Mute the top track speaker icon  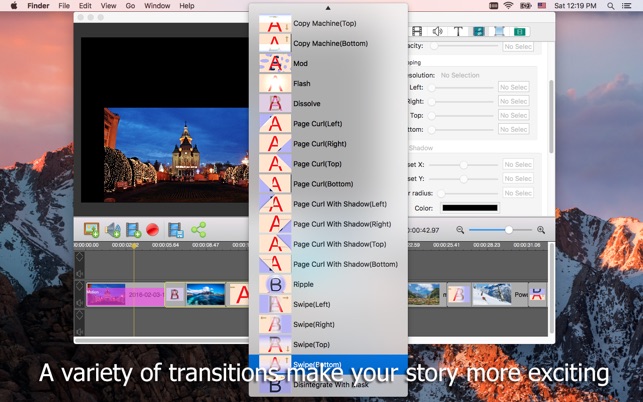coord(80,274)
